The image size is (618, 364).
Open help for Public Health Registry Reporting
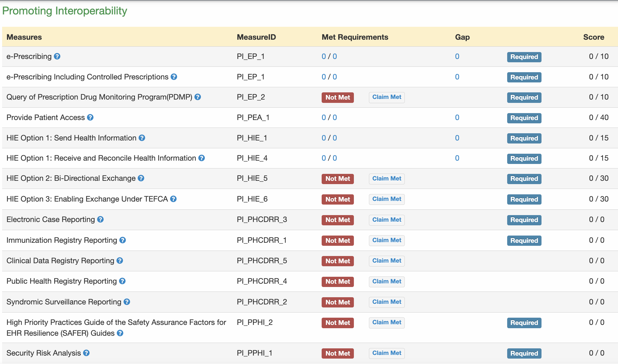tap(122, 281)
